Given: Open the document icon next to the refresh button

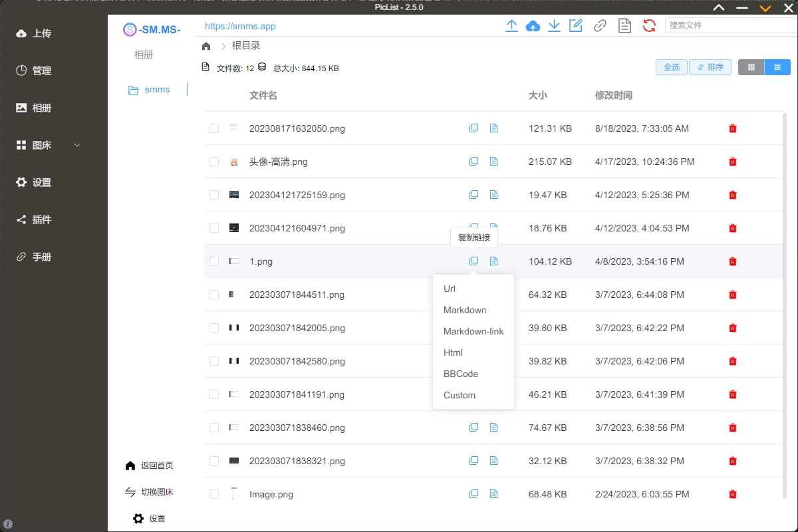Looking at the screenshot, I should click(624, 25).
